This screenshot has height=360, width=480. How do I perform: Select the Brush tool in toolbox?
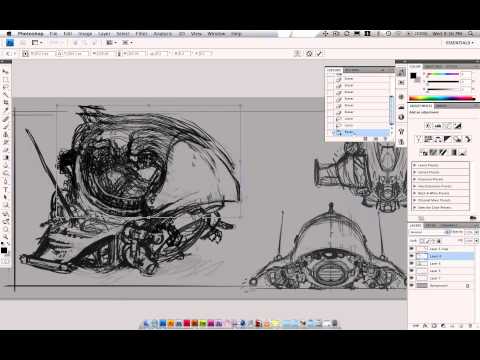[x=5, y=127]
